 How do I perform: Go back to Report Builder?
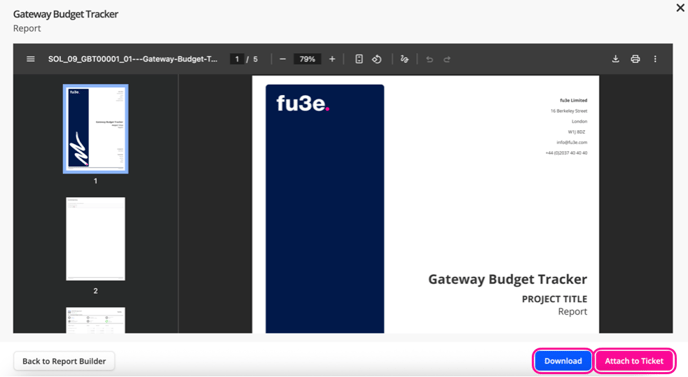coord(64,361)
